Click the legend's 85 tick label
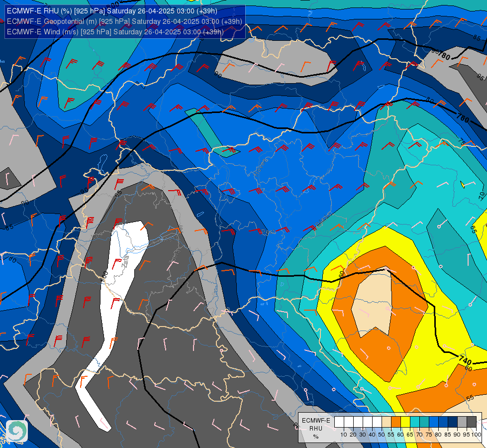487x448 pixels. [448, 435]
